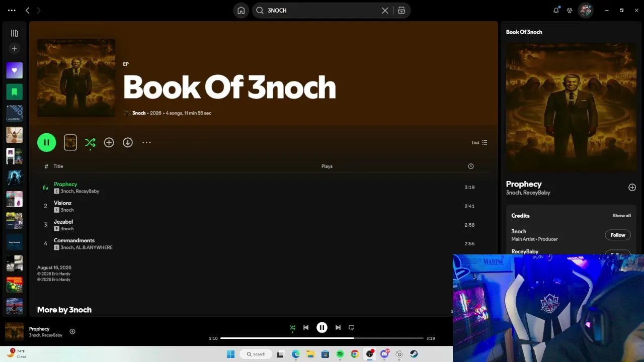This screenshot has width=644, height=362.
Task: Pause playback in the bottom player
Action: [322, 328]
